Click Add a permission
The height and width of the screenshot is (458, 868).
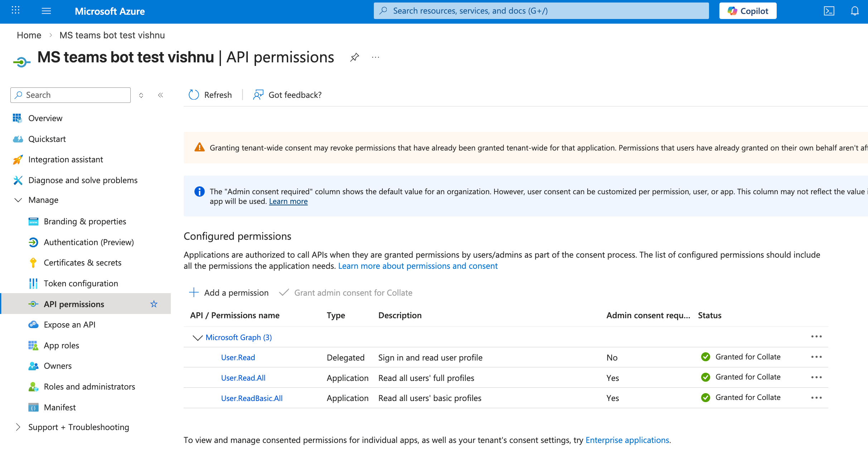tap(228, 293)
